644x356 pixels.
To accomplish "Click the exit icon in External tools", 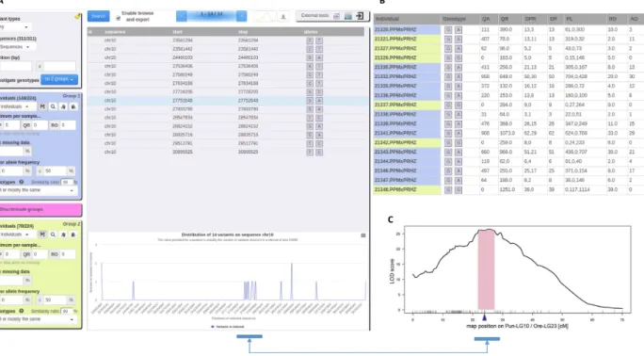I will (360, 16).
